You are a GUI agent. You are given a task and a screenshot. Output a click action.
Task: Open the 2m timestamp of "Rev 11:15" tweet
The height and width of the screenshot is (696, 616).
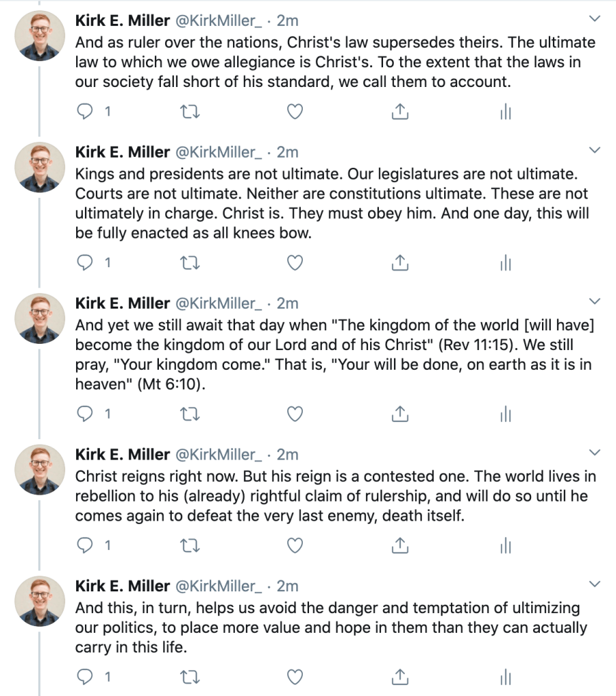click(288, 303)
